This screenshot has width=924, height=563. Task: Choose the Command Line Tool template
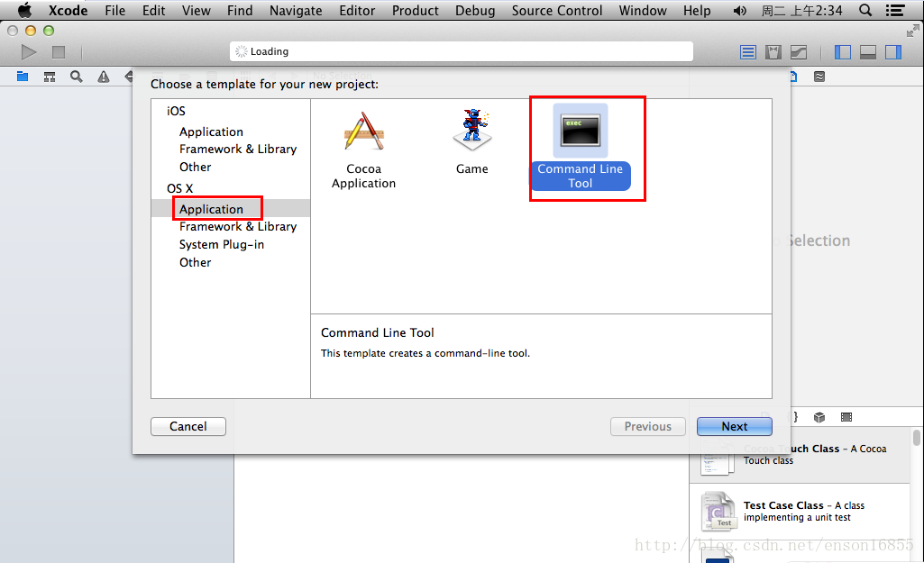point(581,147)
